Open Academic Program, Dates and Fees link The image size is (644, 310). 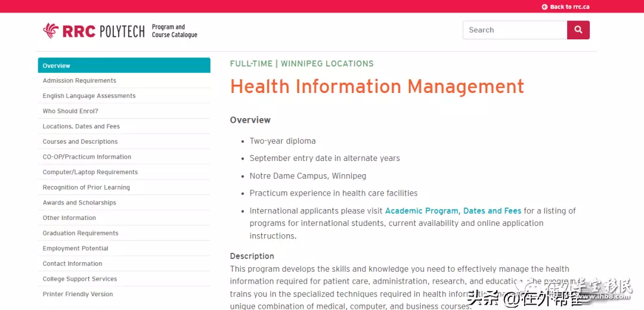coord(453,210)
